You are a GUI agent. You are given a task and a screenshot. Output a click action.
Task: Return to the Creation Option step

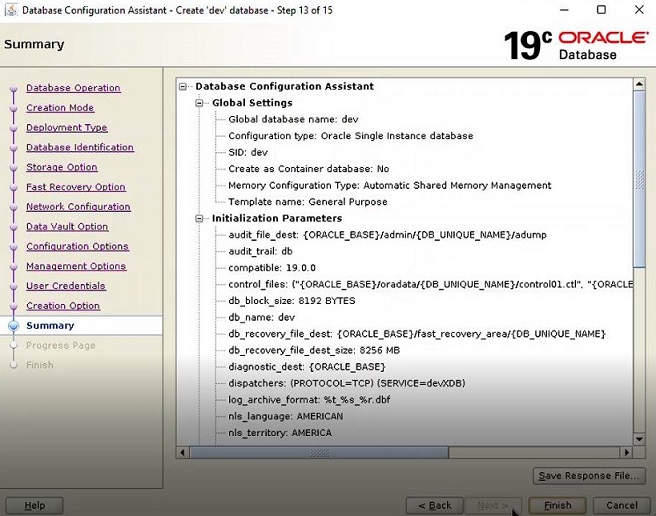63,306
